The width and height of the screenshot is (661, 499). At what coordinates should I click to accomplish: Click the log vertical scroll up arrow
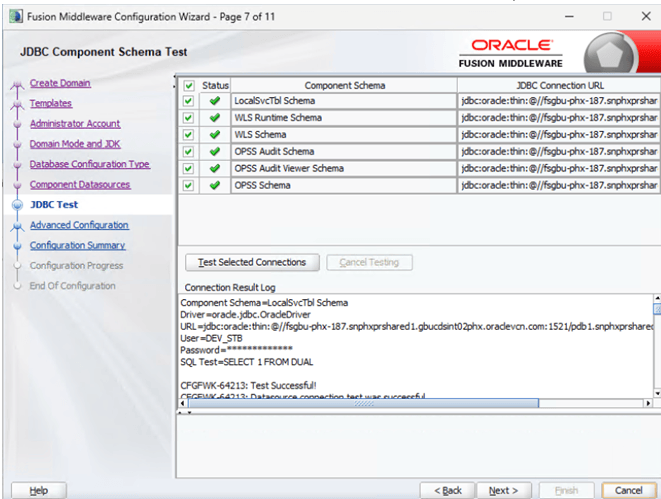click(657, 298)
